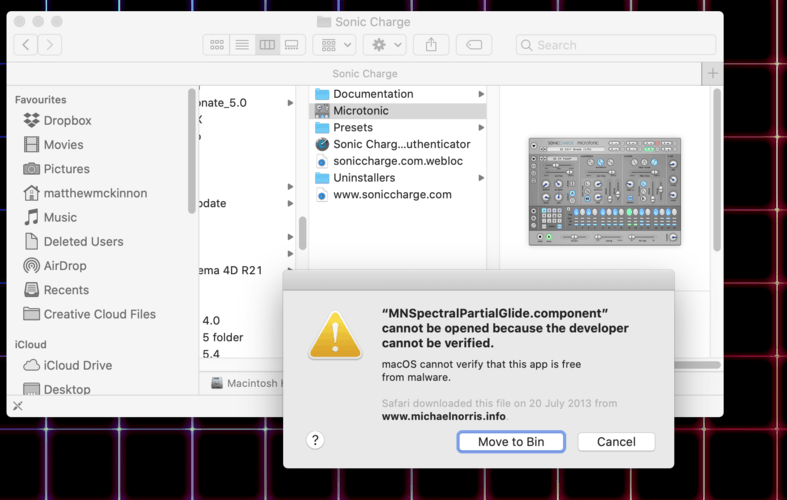Click the first column's scrollbar
The height and width of the screenshot is (500, 787).
(x=302, y=233)
